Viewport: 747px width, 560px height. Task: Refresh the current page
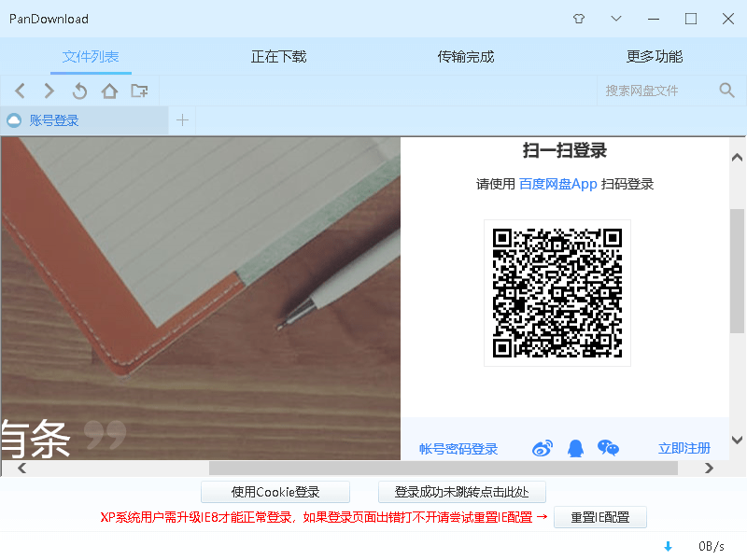pos(79,91)
